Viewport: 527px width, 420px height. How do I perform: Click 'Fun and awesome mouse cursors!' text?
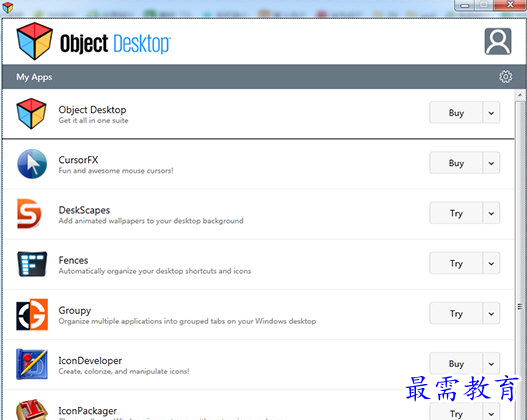point(116,171)
